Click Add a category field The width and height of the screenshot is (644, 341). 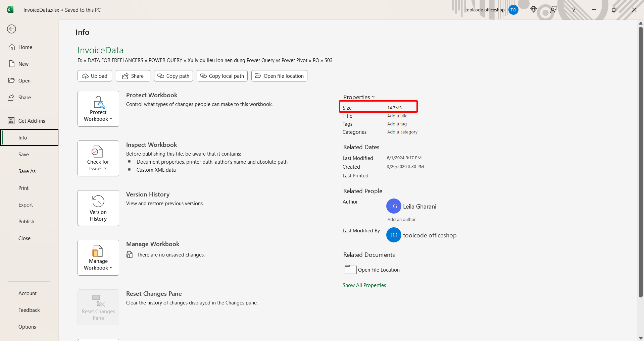402,132
